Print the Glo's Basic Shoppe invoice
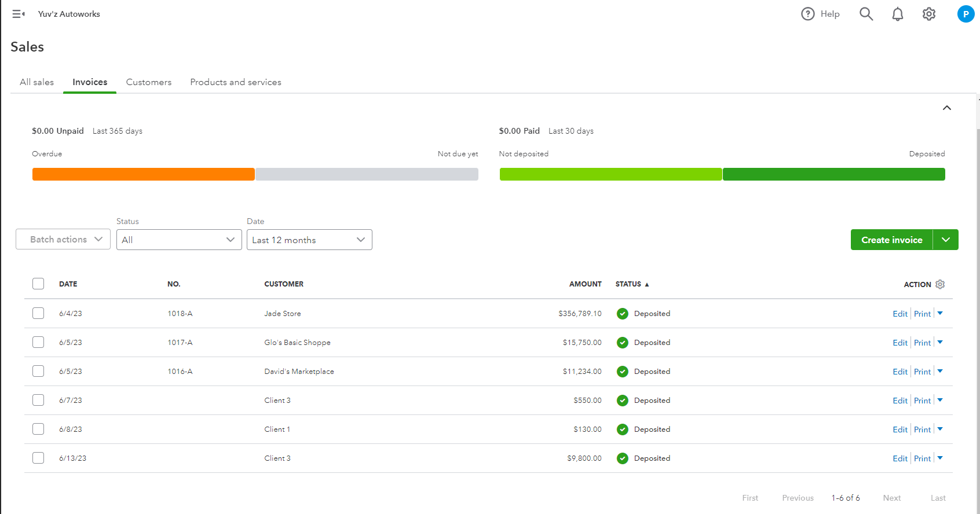980x514 pixels. point(923,343)
